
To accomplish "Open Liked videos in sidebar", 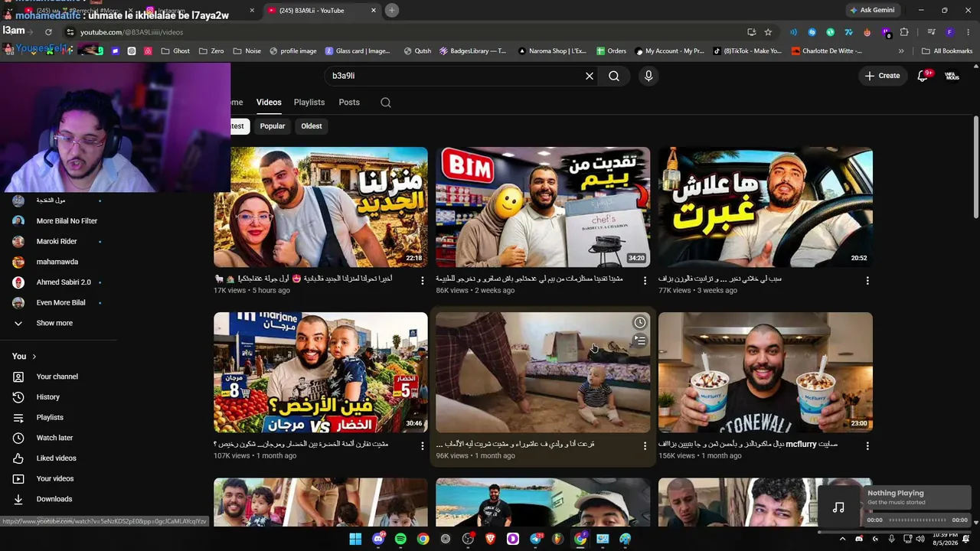I will pos(56,458).
